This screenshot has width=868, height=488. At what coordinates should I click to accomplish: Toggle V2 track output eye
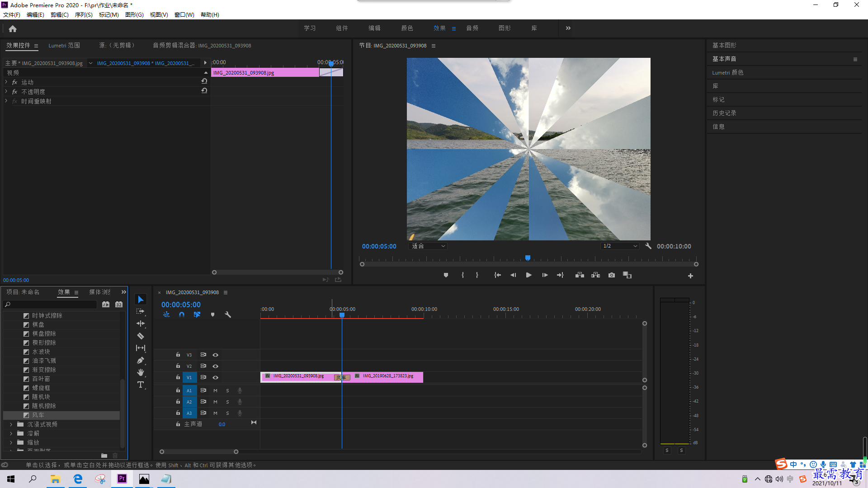coord(215,366)
